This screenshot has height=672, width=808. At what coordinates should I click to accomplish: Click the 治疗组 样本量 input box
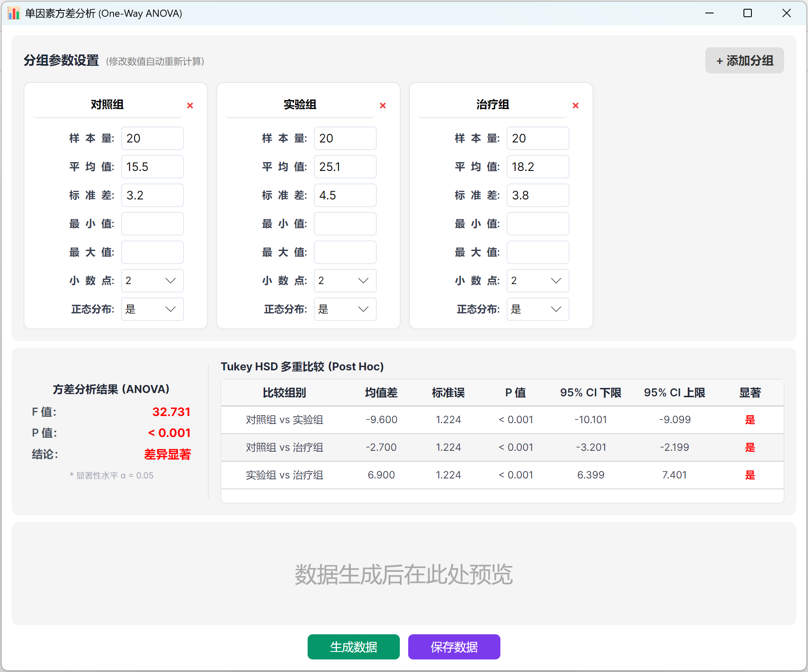538,138
